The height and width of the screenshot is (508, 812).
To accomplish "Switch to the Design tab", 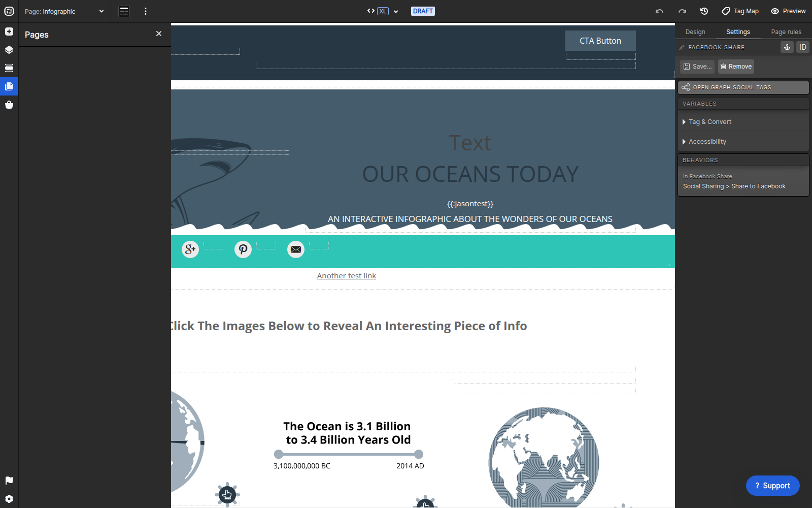I will click(695, 32).
